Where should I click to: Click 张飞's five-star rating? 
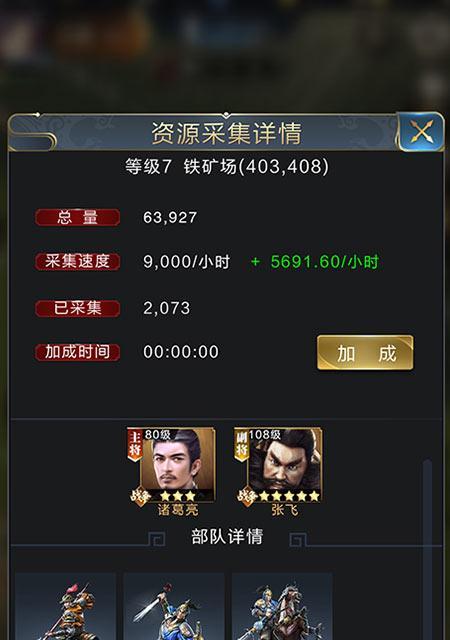(290, 496)
